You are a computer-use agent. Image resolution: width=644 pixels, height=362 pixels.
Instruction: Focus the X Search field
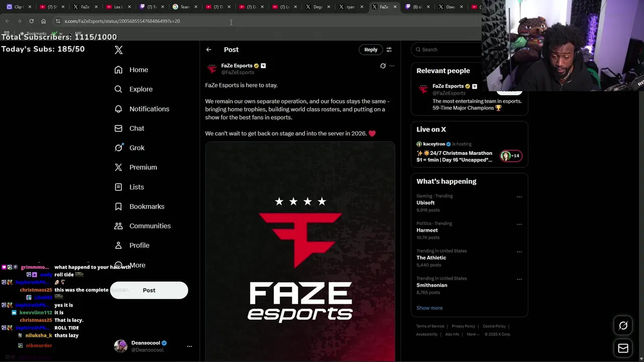448,50
